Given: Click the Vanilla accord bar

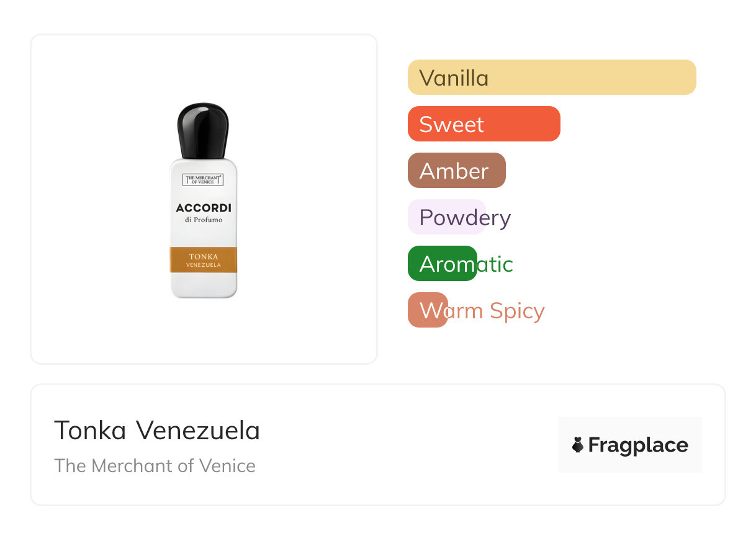Looking at the screenshot, I should 551,78.
